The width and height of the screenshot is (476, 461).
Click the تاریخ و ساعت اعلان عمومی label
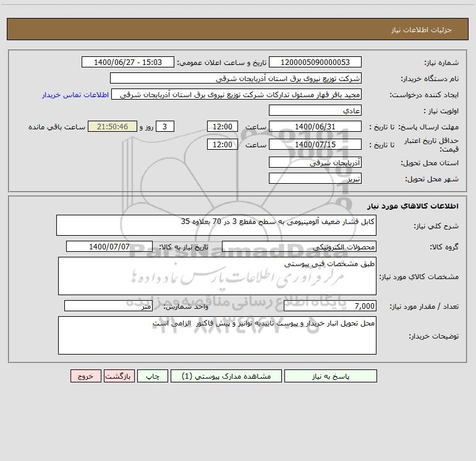[x=222, y=63]
